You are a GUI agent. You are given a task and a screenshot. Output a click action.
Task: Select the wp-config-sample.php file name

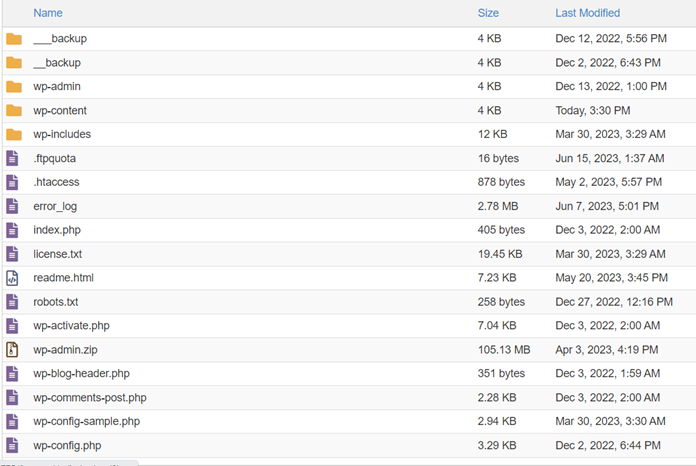click(x=87, y=422)
